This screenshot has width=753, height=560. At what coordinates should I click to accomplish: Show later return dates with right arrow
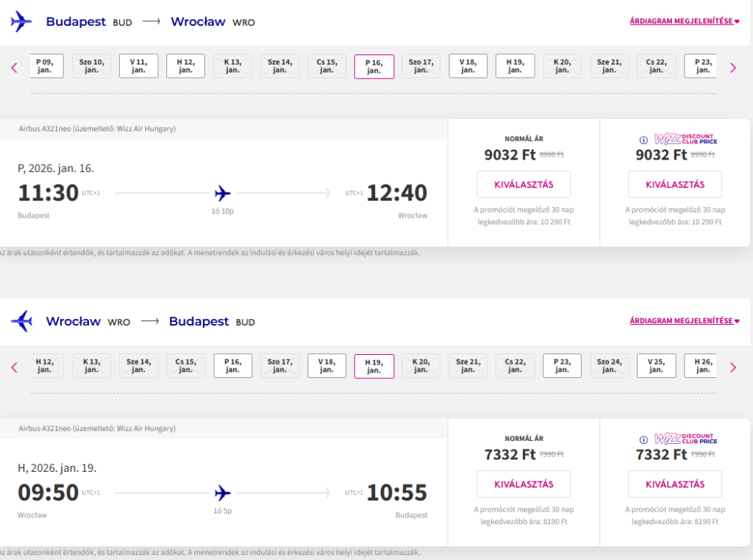coord(732,367)
